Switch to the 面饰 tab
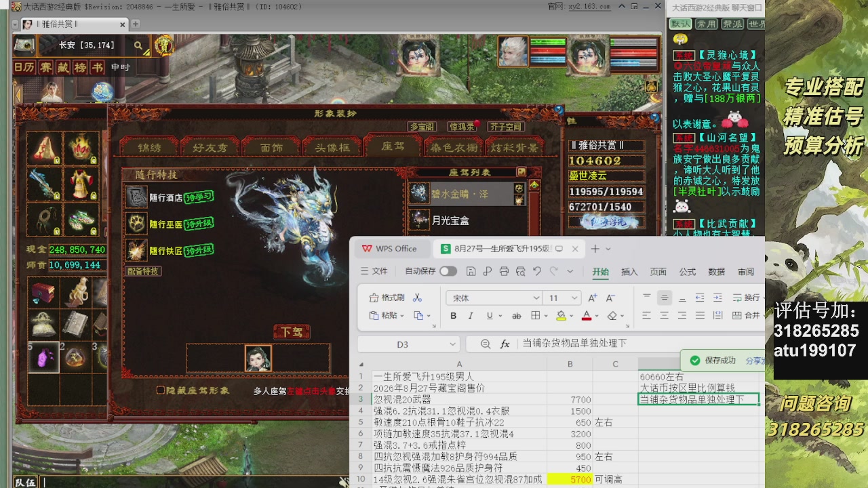This screenshot has width=868, height=488. 271,148
